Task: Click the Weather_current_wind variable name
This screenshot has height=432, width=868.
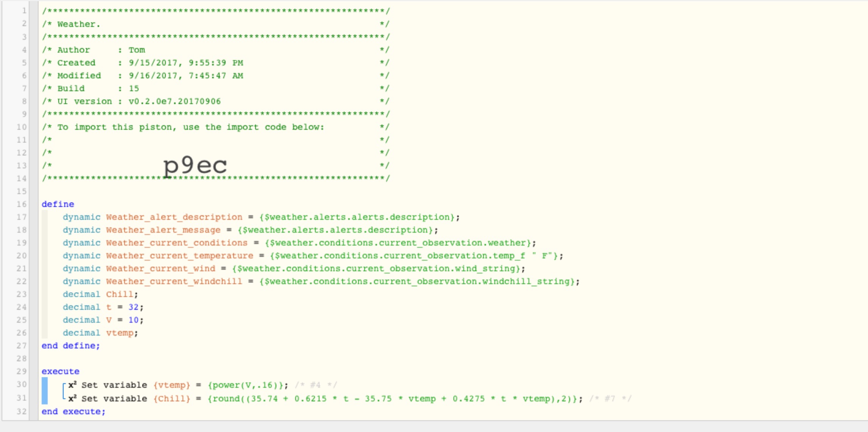Action: (x=161, y=269)
